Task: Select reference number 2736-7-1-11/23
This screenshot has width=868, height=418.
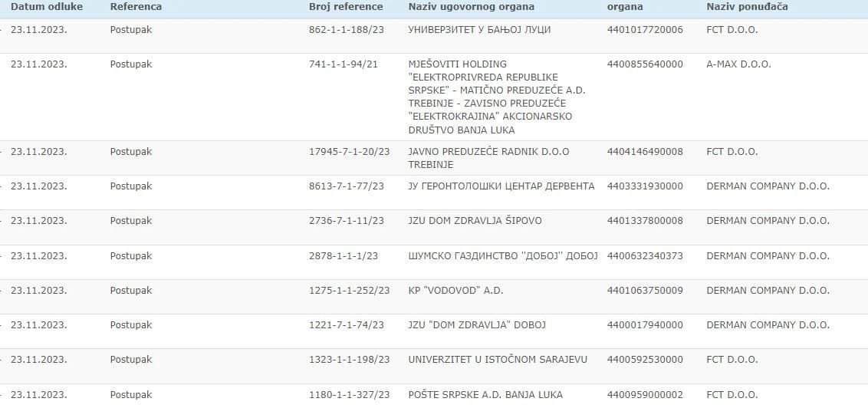Action: click(x=346, y=220)
